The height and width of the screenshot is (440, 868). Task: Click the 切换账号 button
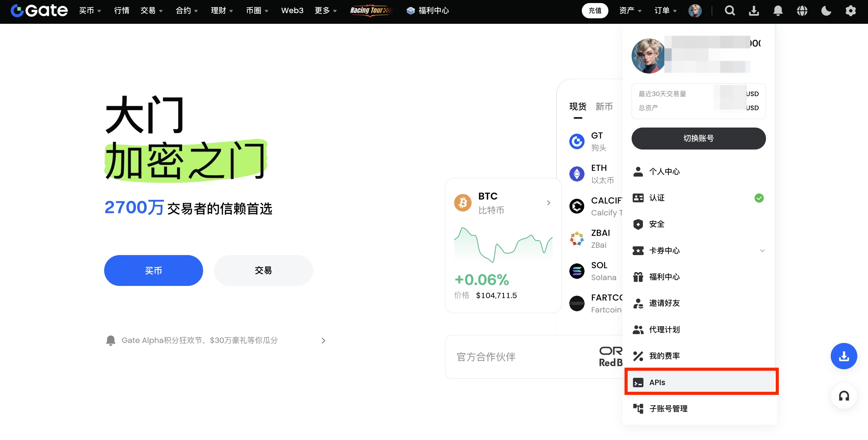tap(698, 138)
